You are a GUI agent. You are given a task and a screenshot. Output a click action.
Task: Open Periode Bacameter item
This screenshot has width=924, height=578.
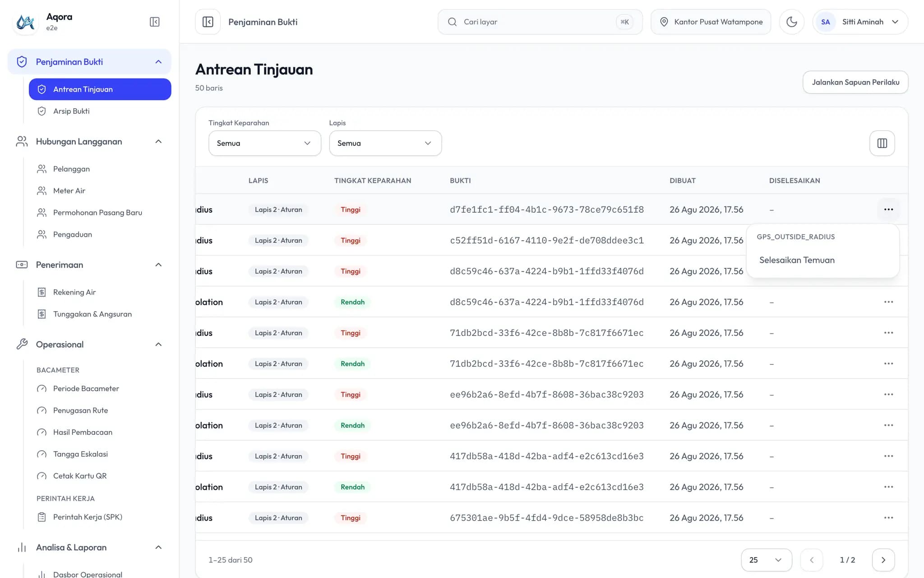[x=100, y=388]
